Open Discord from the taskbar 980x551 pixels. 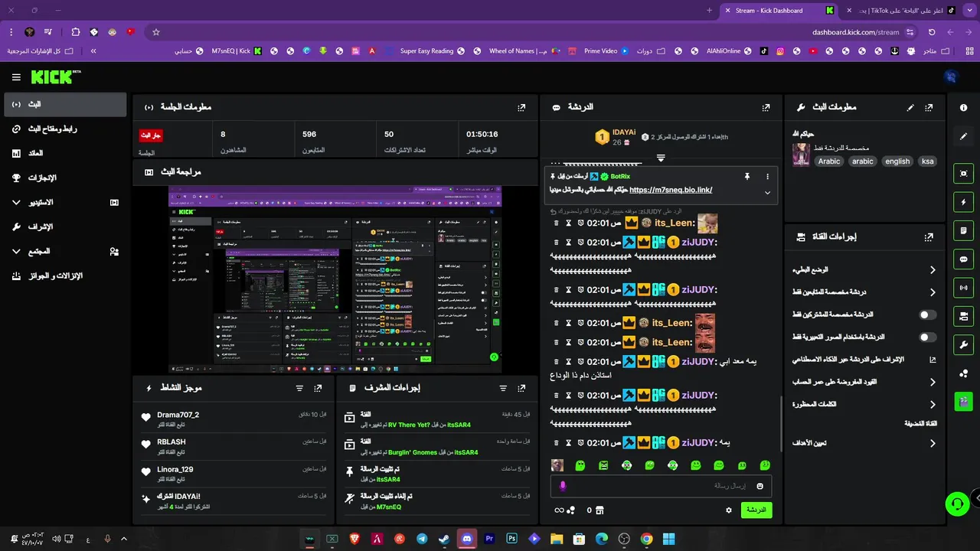(x=466, y=539)
